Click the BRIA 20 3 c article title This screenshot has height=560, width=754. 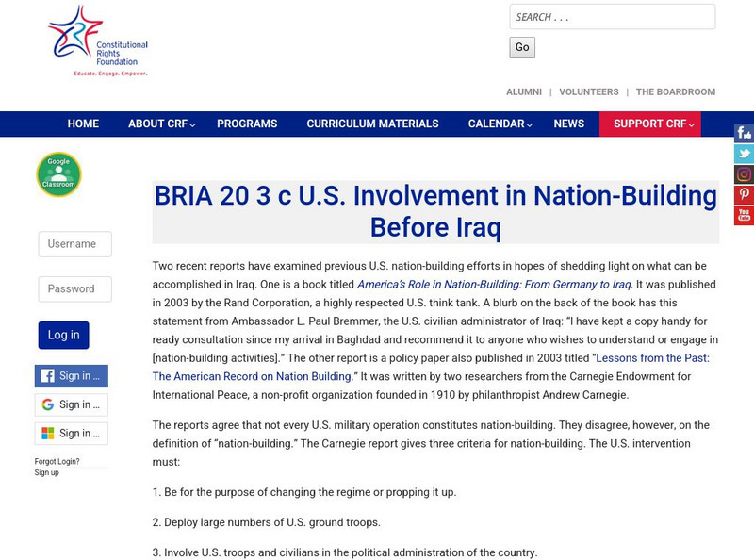[x=435, y=212]
